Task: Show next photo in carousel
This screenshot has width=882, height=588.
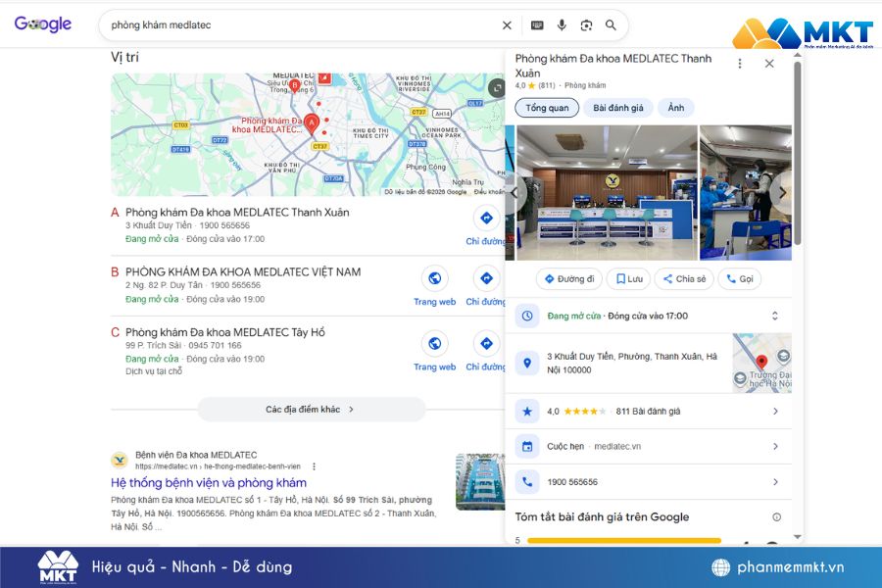Action: [x=782, y=192]
